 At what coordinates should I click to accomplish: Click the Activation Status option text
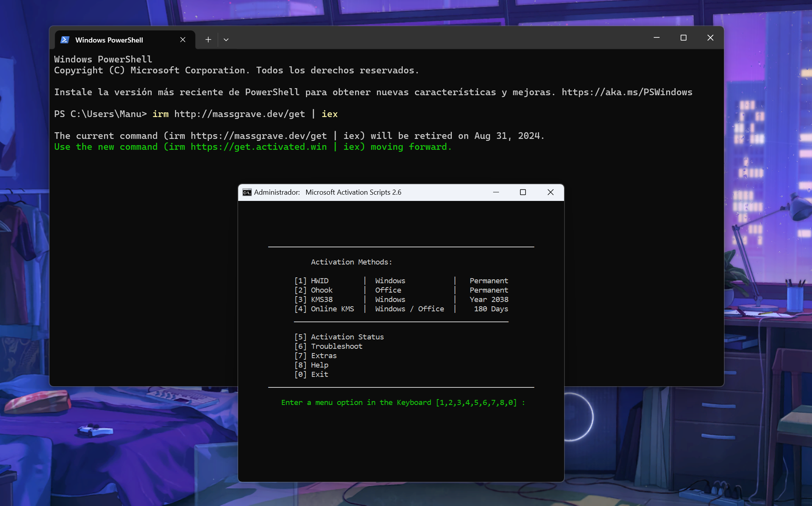tap(347, 337)
